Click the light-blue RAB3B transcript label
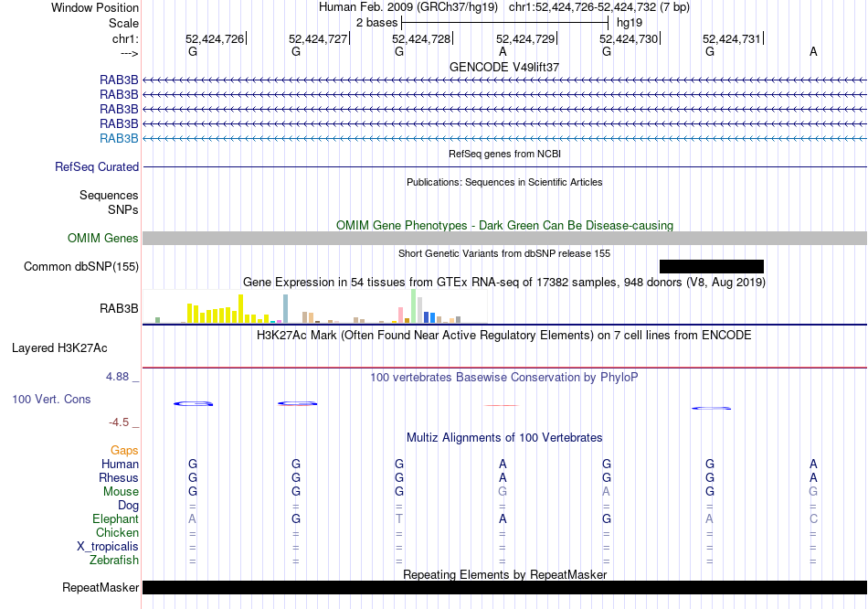868x609 pixels. click(119, 139)
